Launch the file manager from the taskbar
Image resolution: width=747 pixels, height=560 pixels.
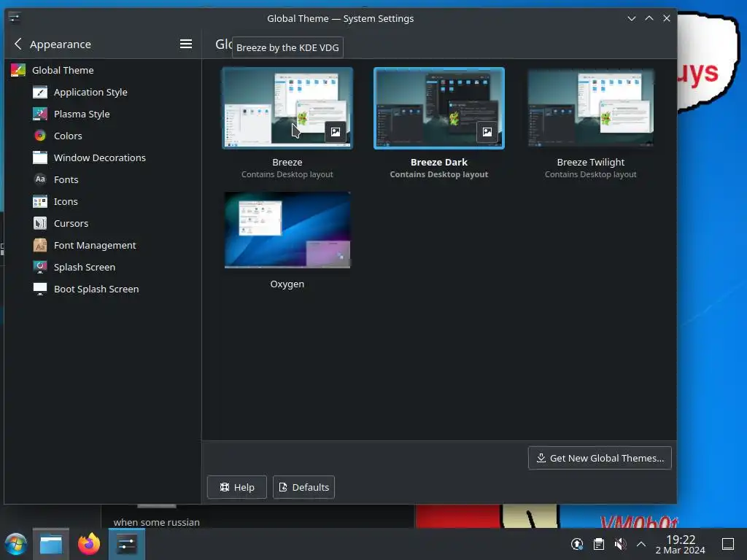pos(51,544)
